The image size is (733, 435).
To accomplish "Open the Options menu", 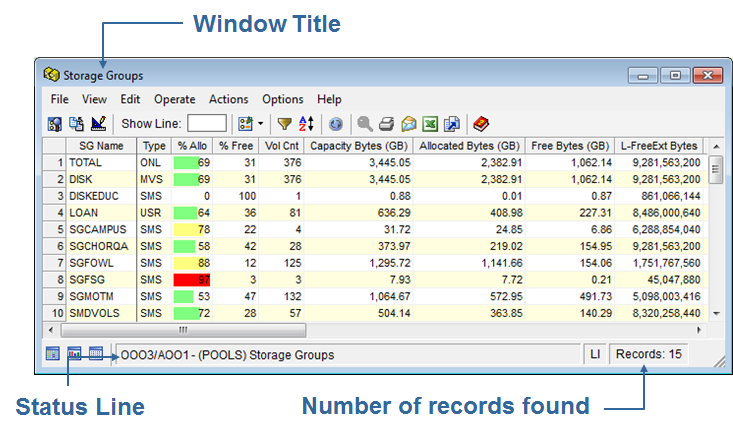I will 282,100.
